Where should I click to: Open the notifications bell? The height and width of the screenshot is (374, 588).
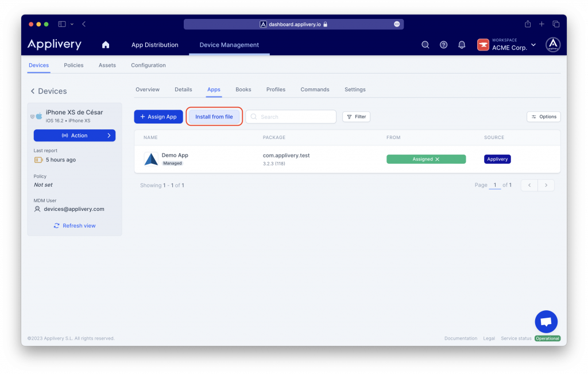[462, 45]
